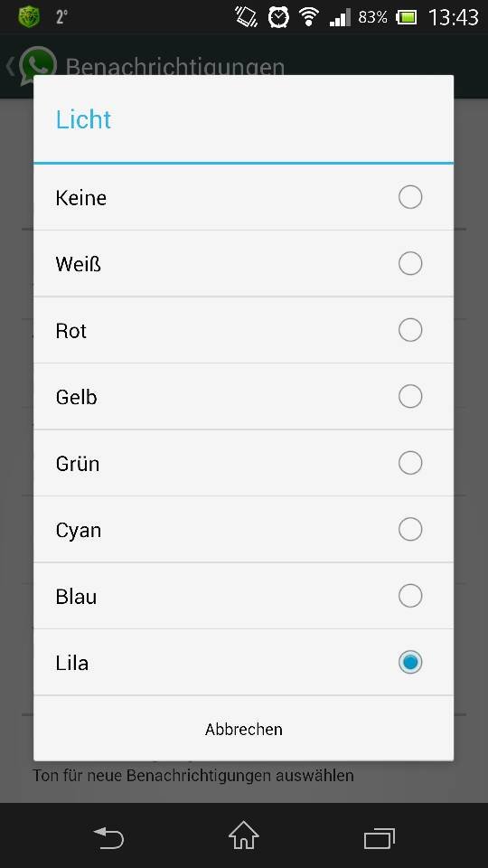The image size is (488, 868).
Task: Tap the Wi-Fi status bar icon
Action: pyautogui.click(x=309, y=17)
